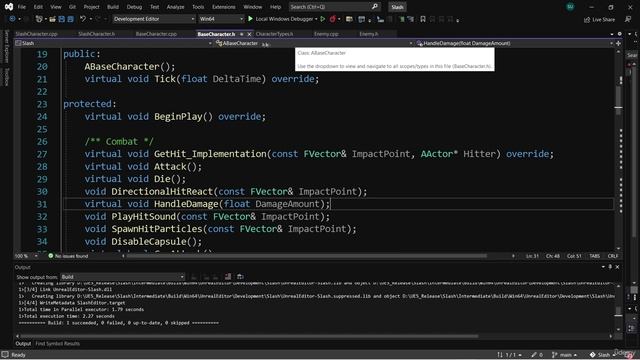This screenshot has width=640, height=360.
Task: Switch to the CharacterTypes.h tab
Action: tap(274, 34)
